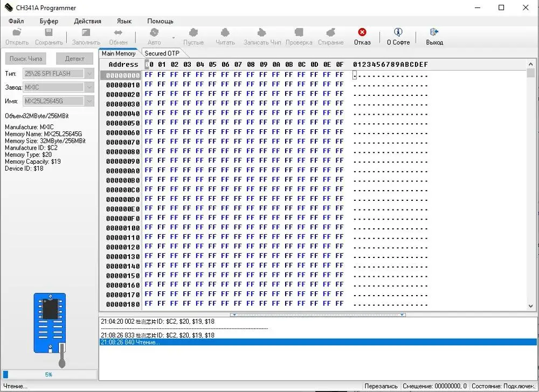539x392 pixels.
Task: Expand the Имя MX25L25645G dropdown
Action: click(89, 101)
